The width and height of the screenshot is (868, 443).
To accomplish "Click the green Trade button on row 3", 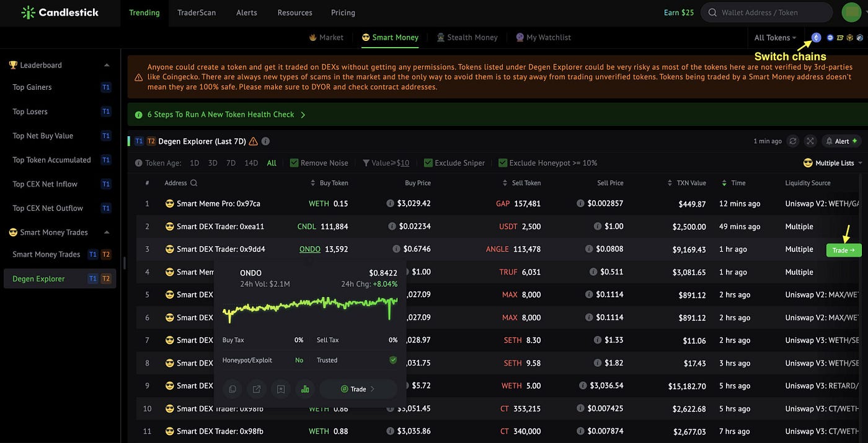I will (844, 250).
